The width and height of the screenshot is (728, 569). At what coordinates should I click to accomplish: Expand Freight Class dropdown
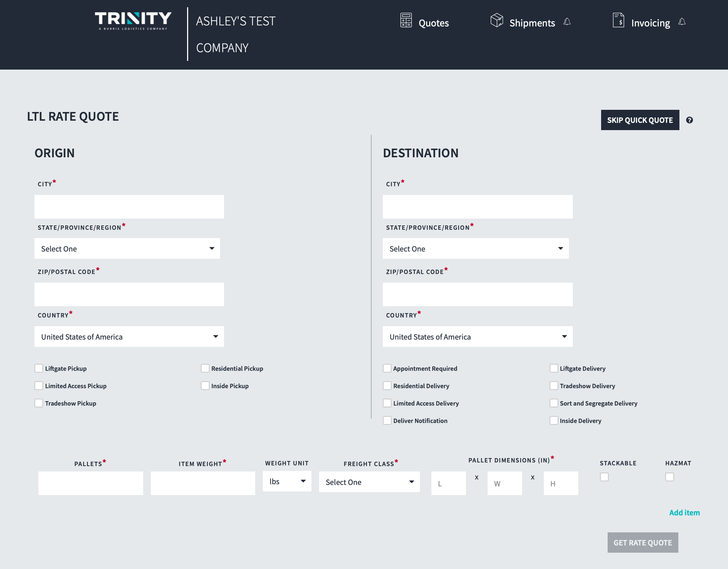point(369,482)
